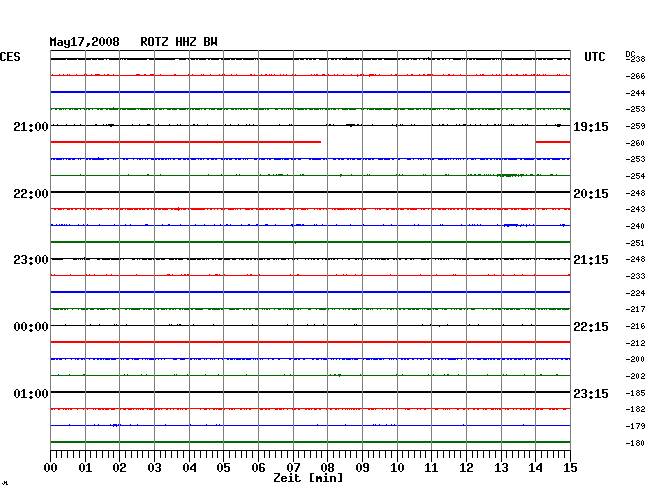Viewport: 650px width, 494px height.
Task: Select DC offset value -240
Action: tap(635, 227)
